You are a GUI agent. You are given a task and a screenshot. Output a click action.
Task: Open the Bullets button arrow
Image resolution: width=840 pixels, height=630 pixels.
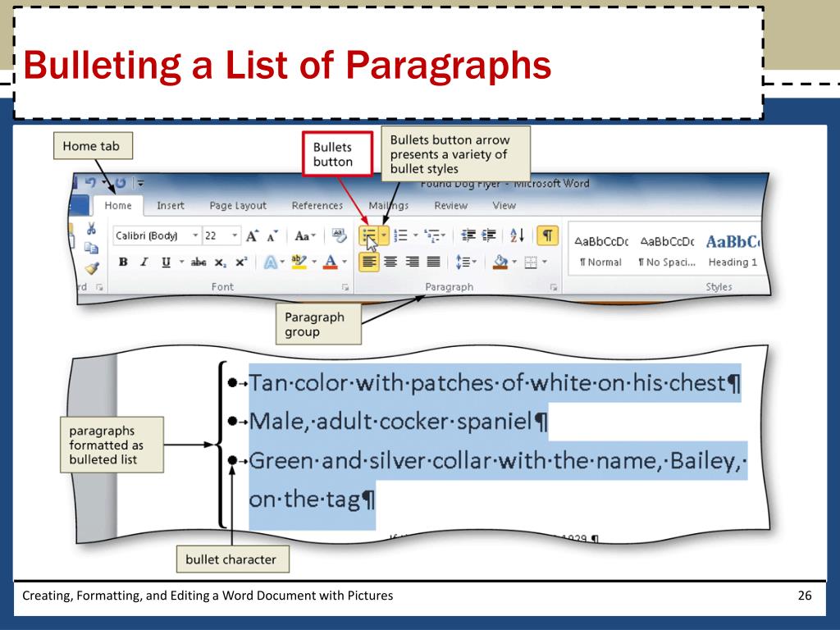click(384, 235)
